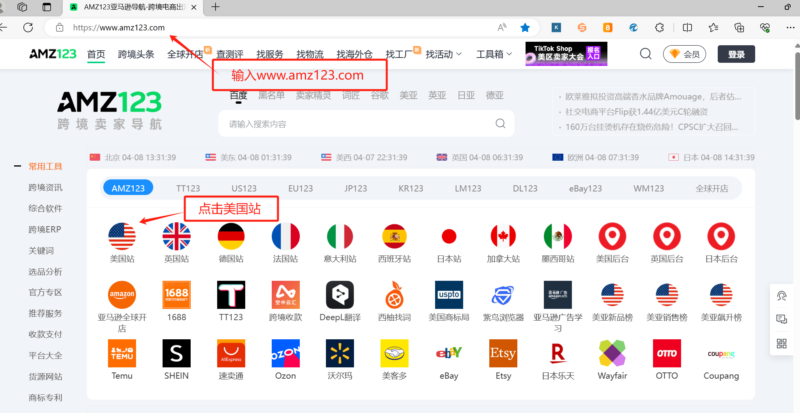The image size is (800, 413).
Task: Open the QR code icon on right sidebar
Action: (782, 343)
